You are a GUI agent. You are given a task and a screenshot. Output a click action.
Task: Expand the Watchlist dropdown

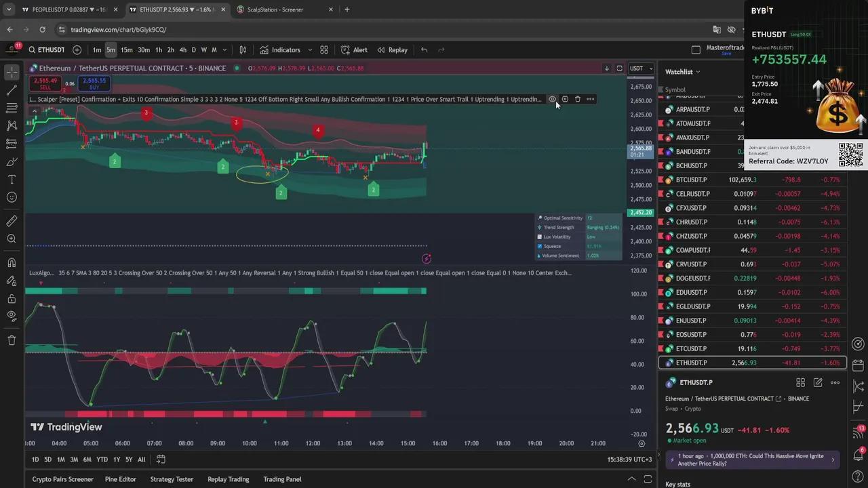[683, 72]
